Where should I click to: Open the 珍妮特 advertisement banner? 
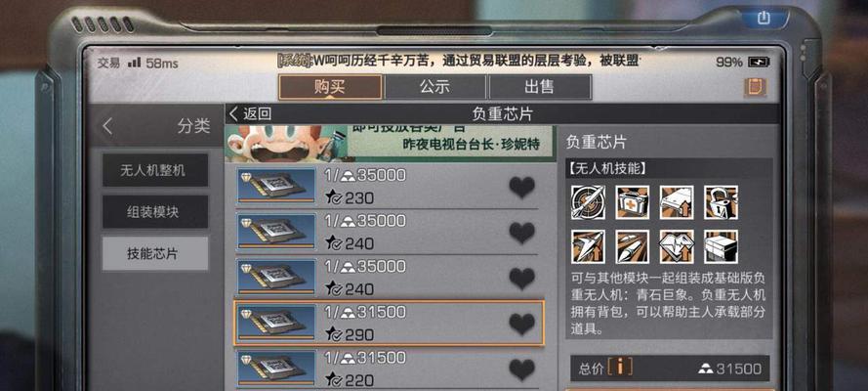click(x=391, y=143)
